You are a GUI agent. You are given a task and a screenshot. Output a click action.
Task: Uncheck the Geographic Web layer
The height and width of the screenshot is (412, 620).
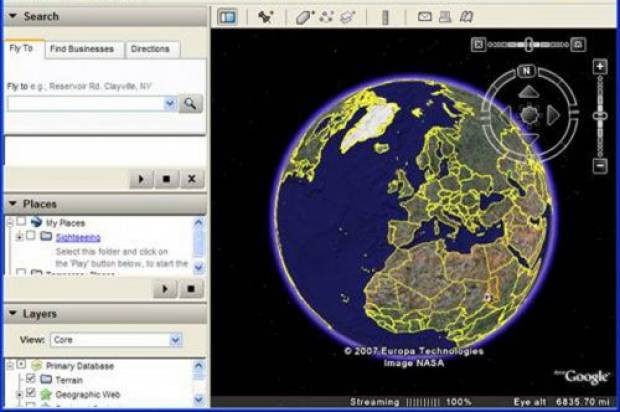pos(31,393)
